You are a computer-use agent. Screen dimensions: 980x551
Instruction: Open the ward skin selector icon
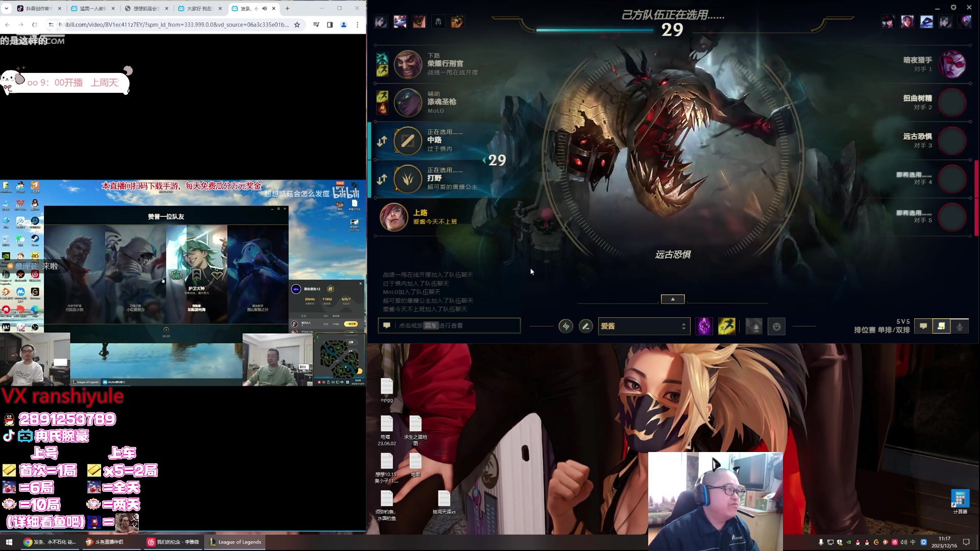754,326
